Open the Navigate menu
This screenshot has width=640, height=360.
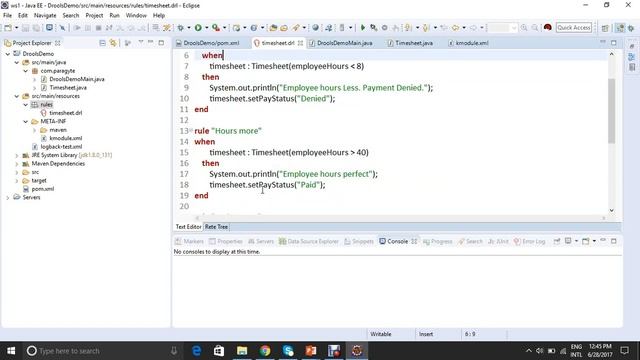[45, 16]
